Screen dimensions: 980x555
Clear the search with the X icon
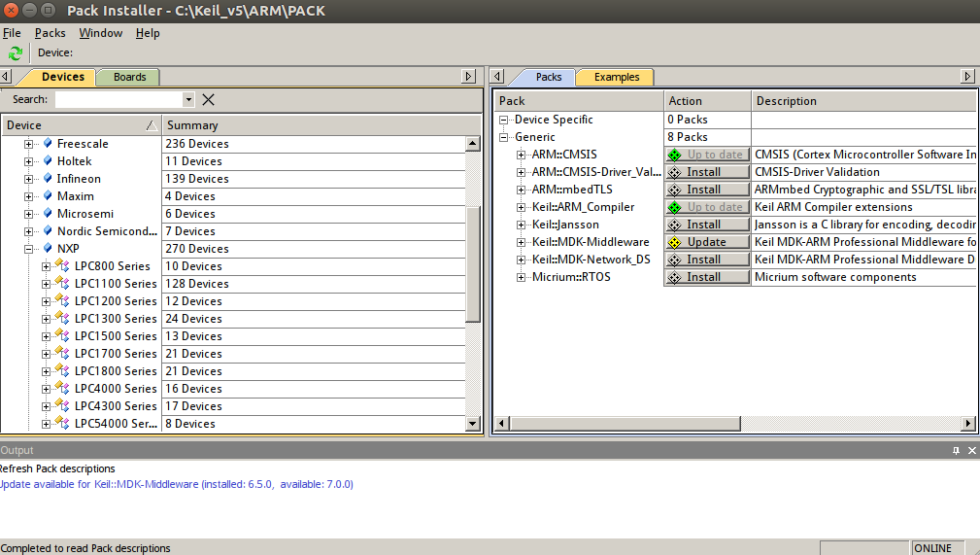(x=208, y=99)
